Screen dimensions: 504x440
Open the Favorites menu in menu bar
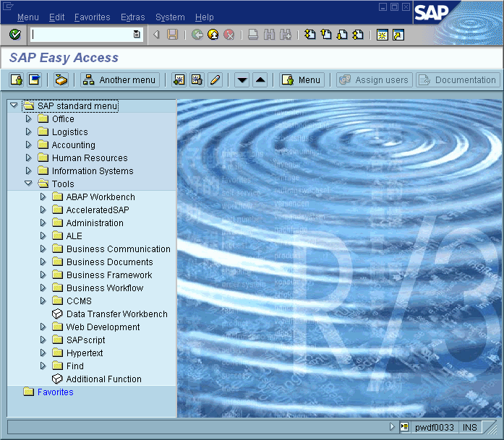pos(92,17)
